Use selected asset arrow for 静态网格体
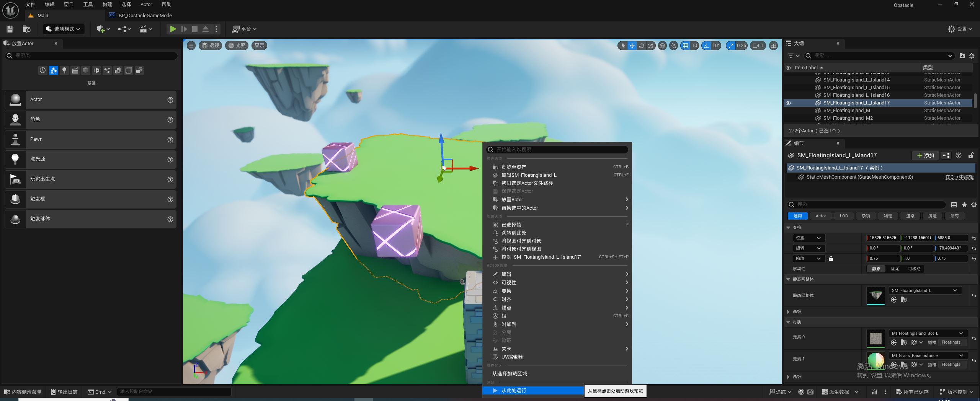Image resolution: width=980 pixels, height=401 pixels. pyautogui.click(x=894, y=300)
